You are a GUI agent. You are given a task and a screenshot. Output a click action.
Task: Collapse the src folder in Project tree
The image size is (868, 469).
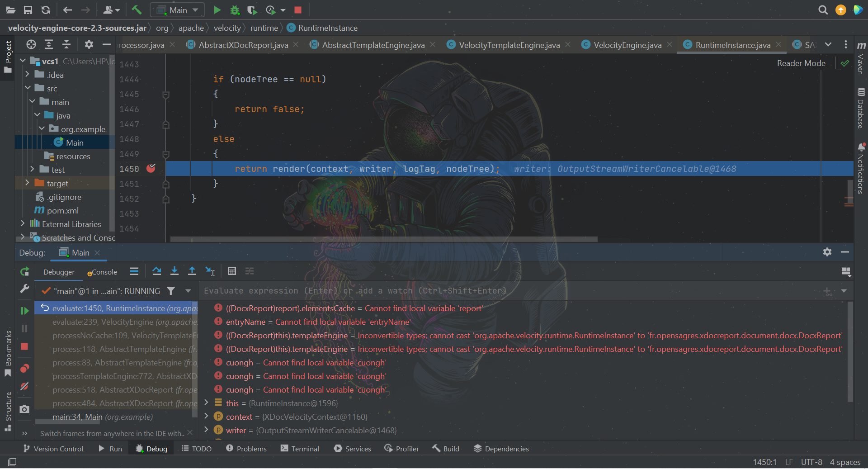(27, 88)
